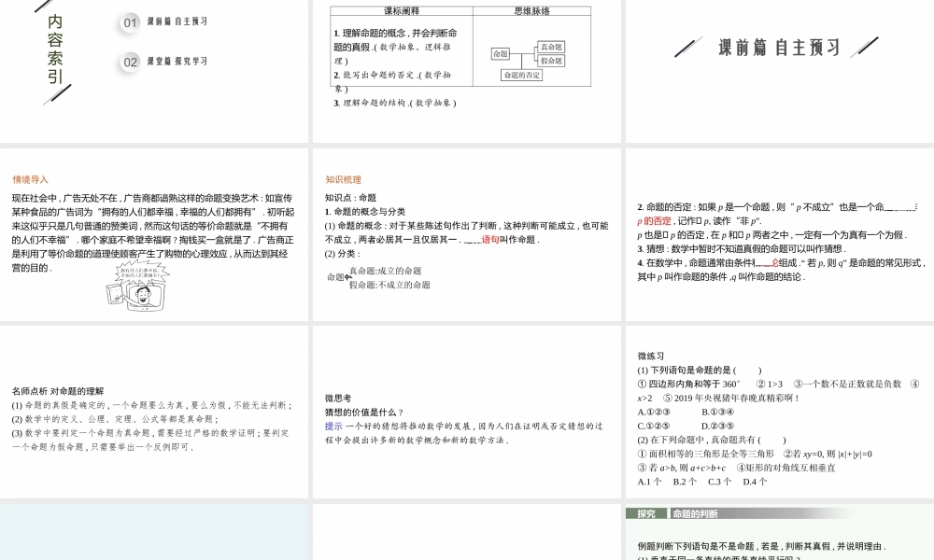Click the 探究 label badge

point(646,513)
